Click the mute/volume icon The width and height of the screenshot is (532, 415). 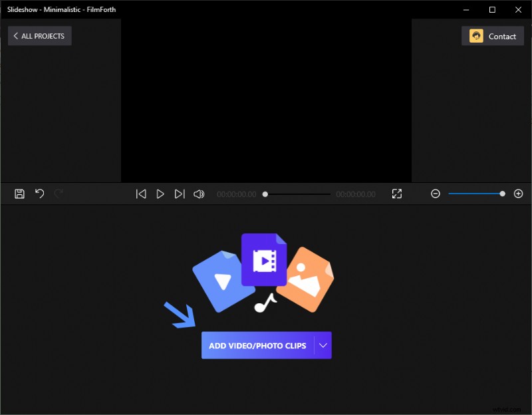pos(199,194)
